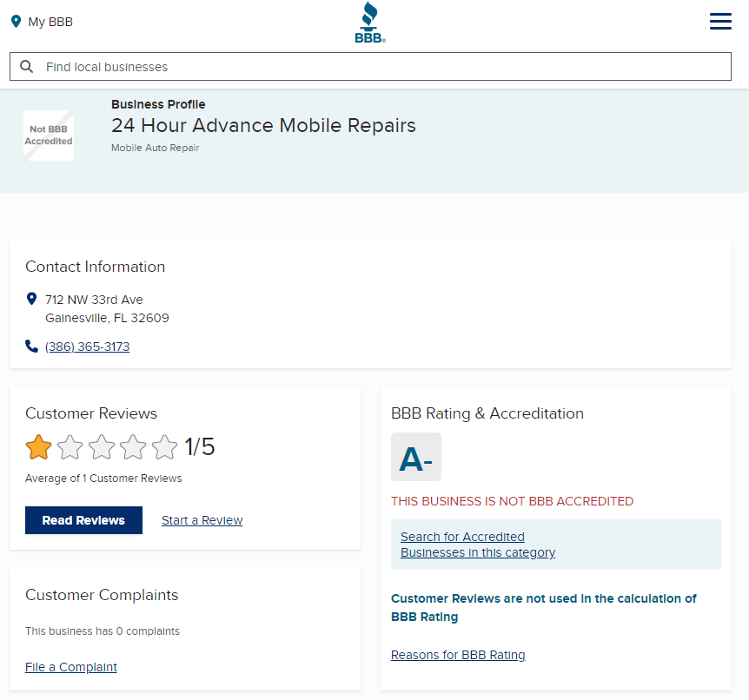Screen dimensions: 749x700
Task: Click the BBB Rating & Accreditation heading
Action: tap(487, 413)
